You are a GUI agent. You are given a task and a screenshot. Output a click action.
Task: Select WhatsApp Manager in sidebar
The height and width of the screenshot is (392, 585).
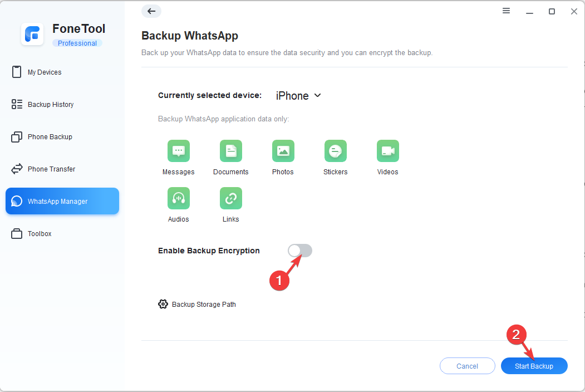coord(62,201)
